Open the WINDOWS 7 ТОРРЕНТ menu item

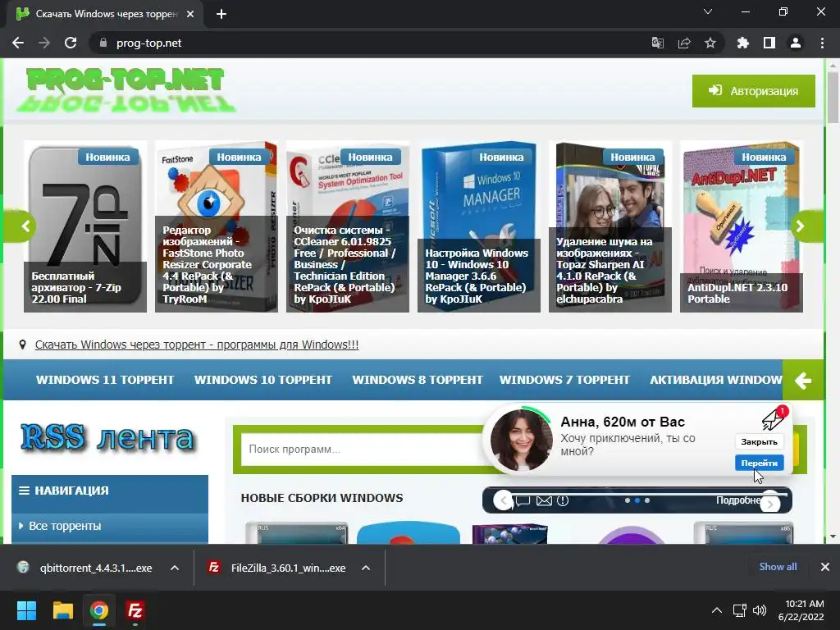click(x=564, y=380)
